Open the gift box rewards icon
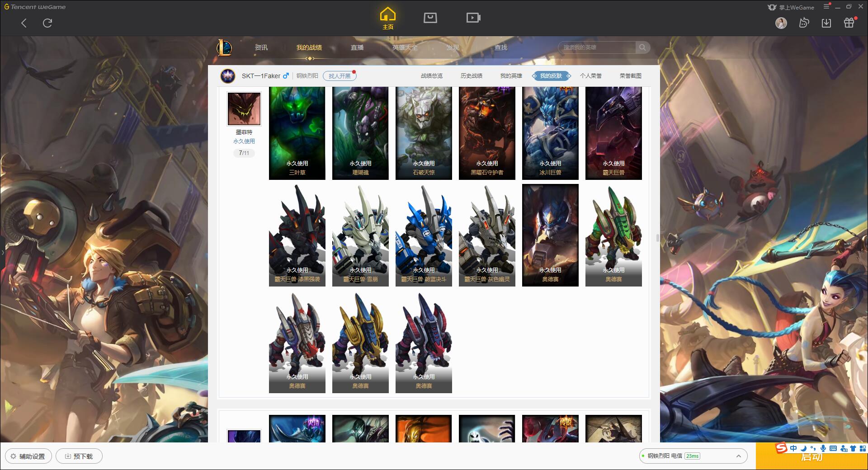The width and height of the screenshot is (868, 470). pos(849,23)
